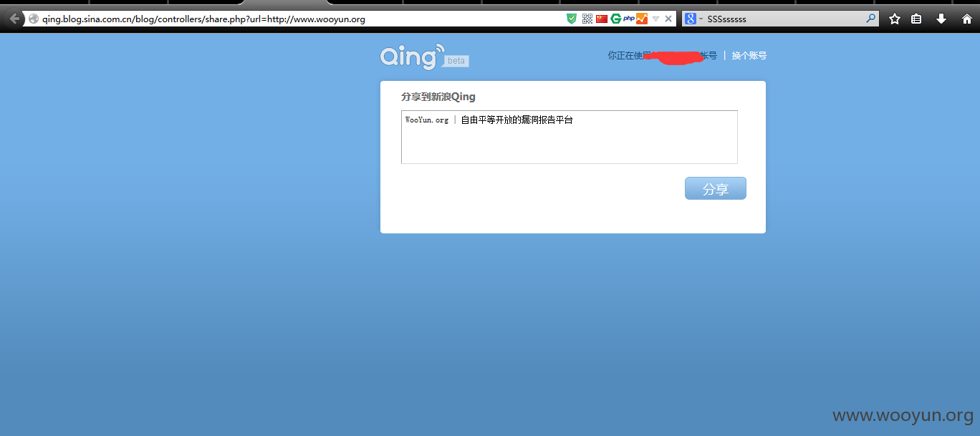Click the browser back arrow button
Viewport: 980px width, 436px height.
tap(14, 19)
